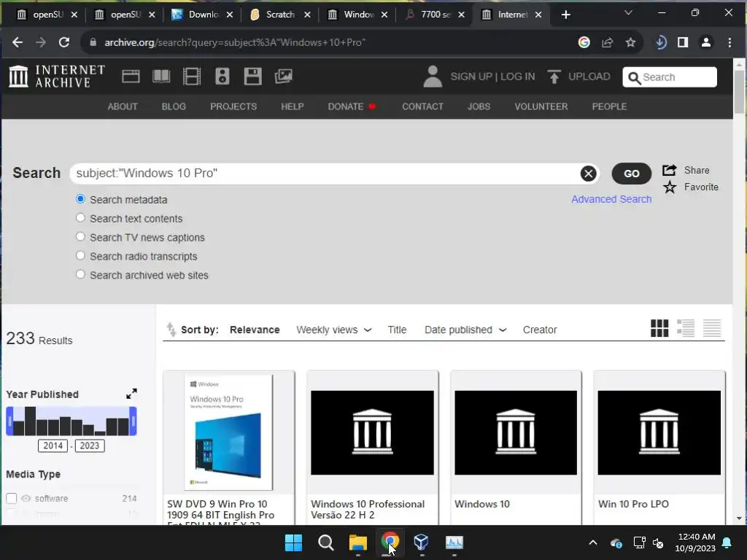Open the HELP menu item
Image resolution: width=747 pixels, height=560 pixels.
click(x=292, y=106)
